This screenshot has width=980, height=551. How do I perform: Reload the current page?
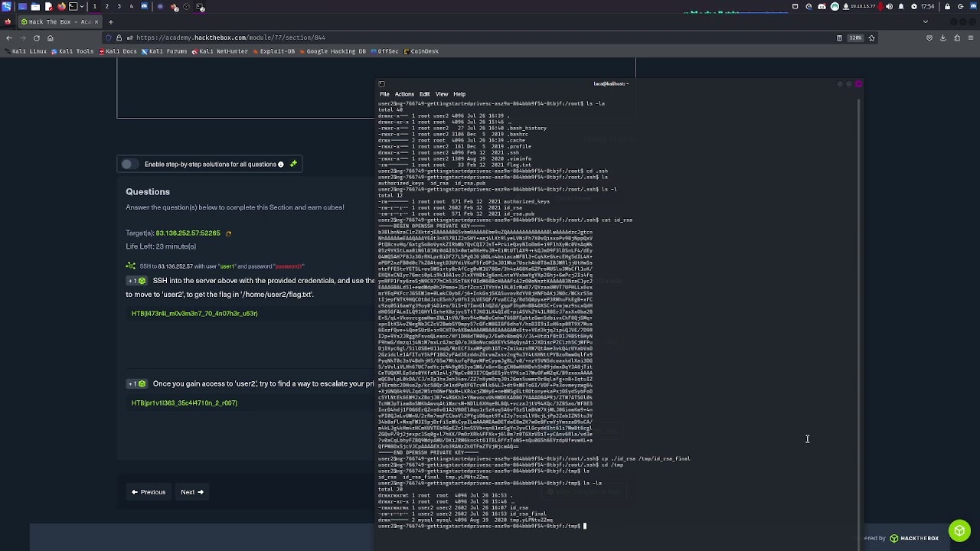(x=36, y=37)
